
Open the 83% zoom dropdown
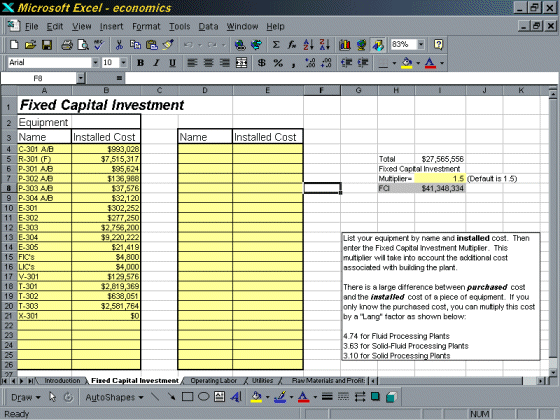pos(421,44)
